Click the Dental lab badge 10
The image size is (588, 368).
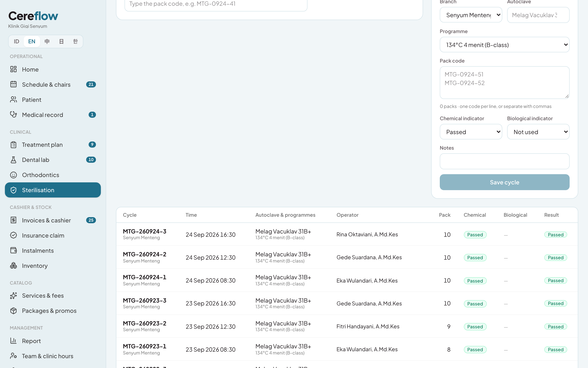tap(91, 160)
